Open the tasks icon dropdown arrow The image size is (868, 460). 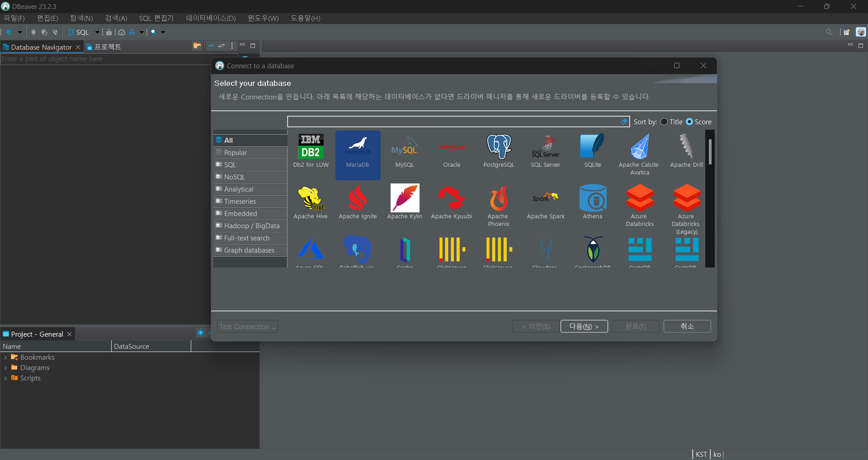(142, 32)
